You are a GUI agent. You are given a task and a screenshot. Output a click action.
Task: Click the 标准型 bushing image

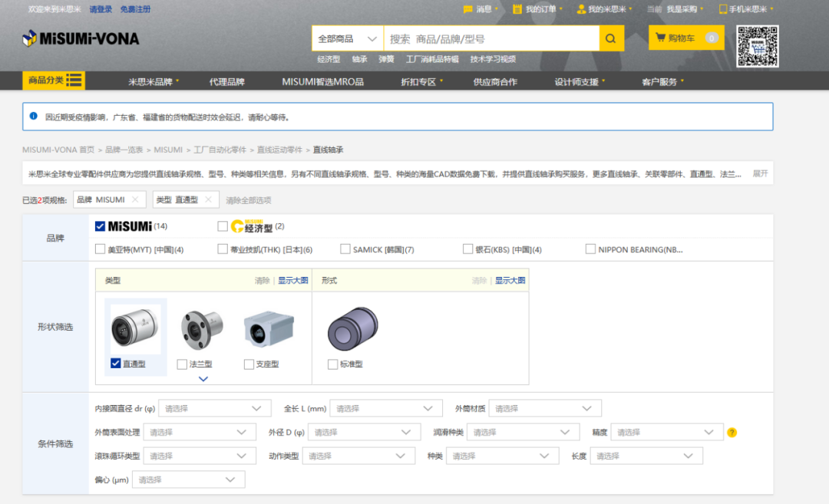[352, 328]
